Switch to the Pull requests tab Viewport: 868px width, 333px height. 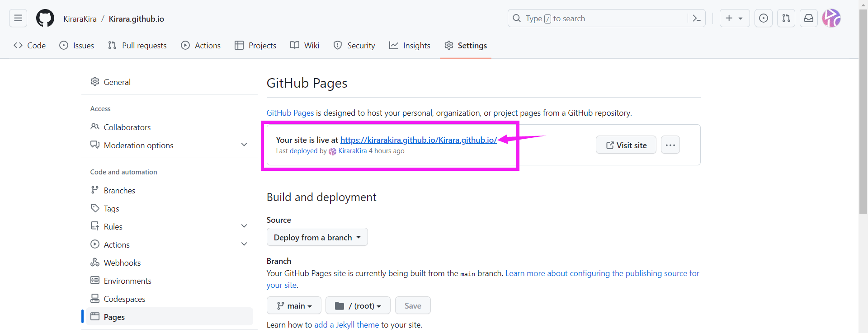(137, 45)
